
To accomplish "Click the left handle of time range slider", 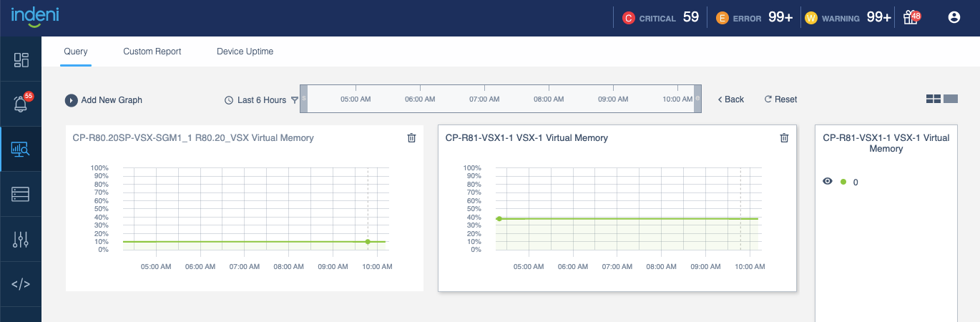I will 303,99.
